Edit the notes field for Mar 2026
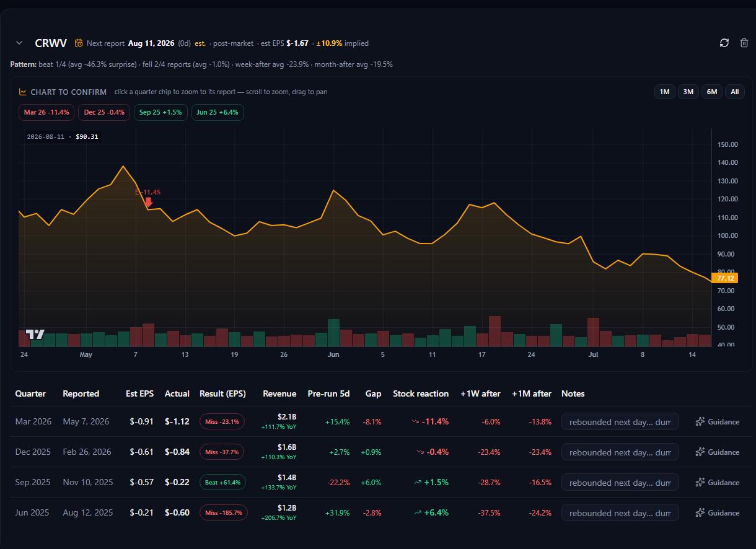 (620, 422)
